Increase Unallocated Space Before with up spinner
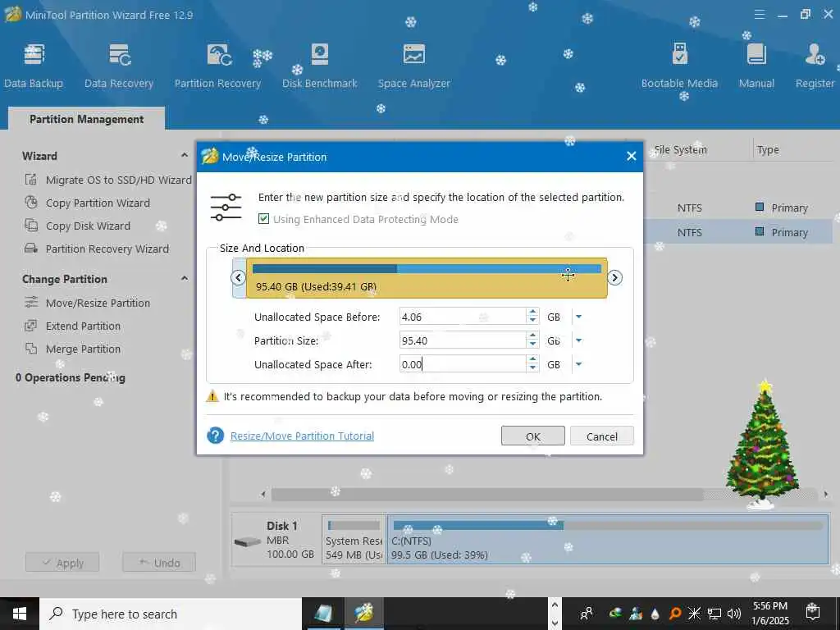Screen dimensions: 840x630 pyautogui.click(x=532, y=313)
